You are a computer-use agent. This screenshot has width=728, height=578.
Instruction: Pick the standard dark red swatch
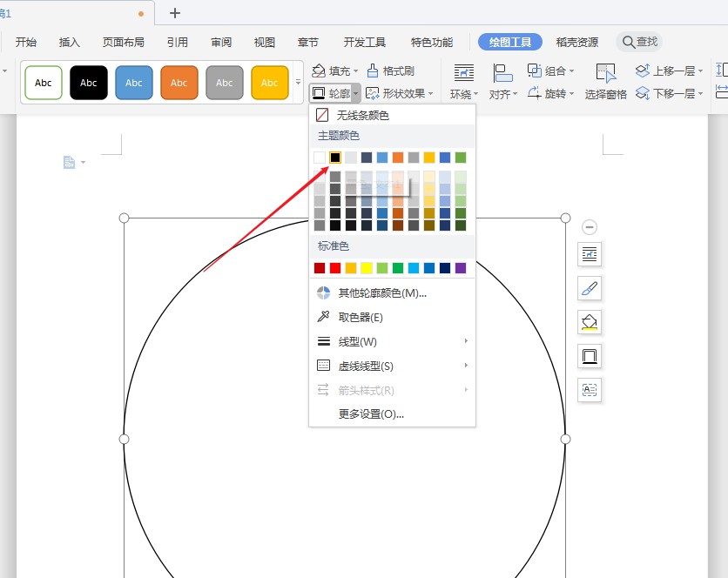[x=320, y=268]
